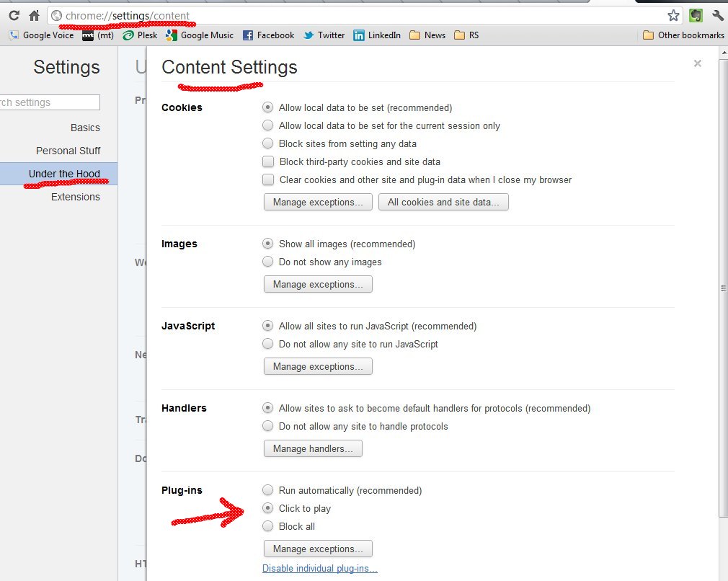Image resolution: width=728 pixels, height=581 pixels.
Task: Click All cookies and site data button
Action: point(443,202)
